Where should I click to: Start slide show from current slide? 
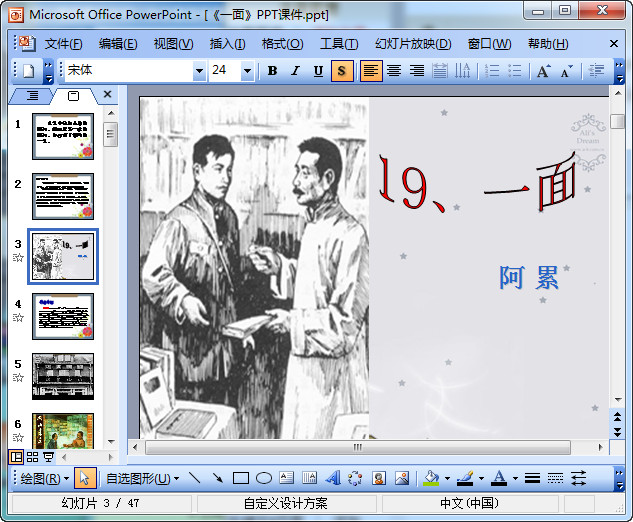48,457
